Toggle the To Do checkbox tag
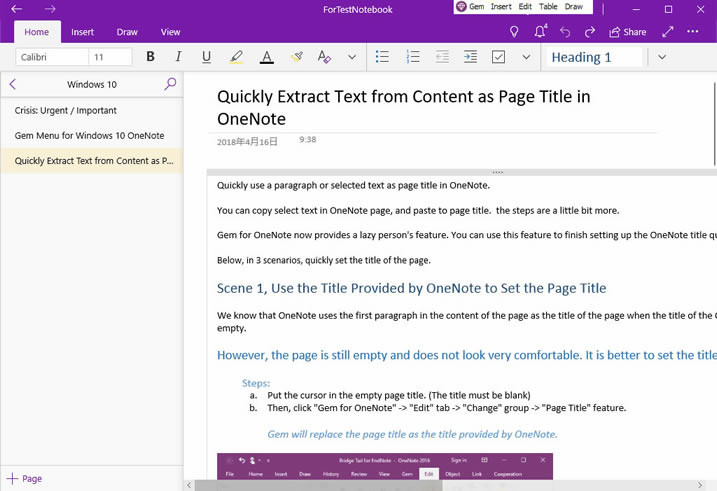The image size is (717, 491). click(x=499, y=57)
